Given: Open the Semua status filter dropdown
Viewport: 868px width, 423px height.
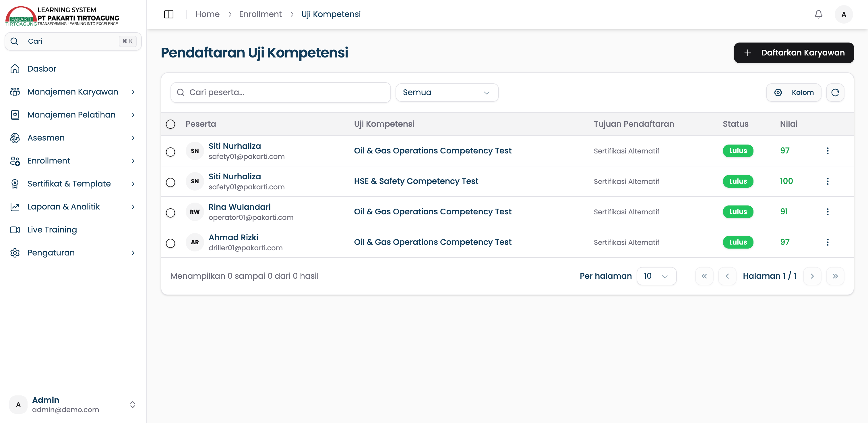Looking at the screenshot, I should [x=447, y=93].
